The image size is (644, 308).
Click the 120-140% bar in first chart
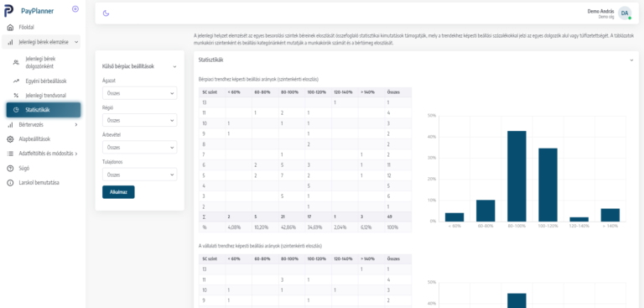pos(579,219)
